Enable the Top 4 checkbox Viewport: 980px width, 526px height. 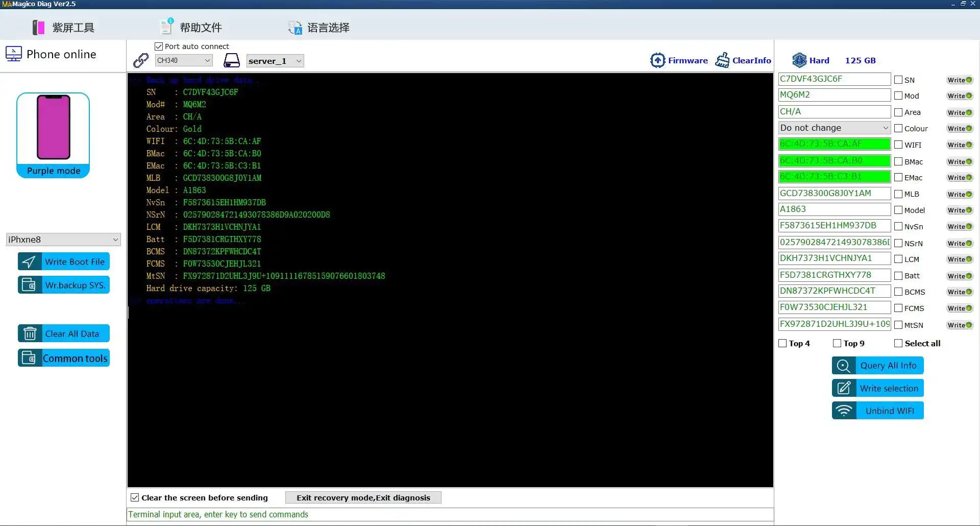click(x=782, y=343)
